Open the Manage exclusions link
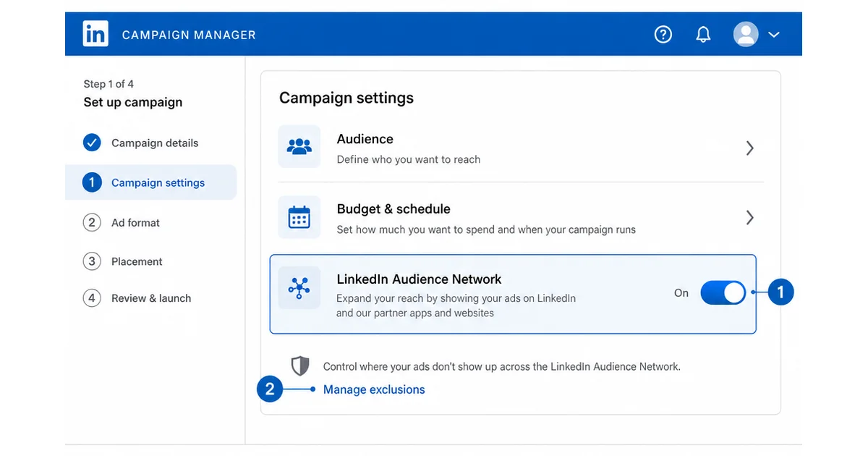The height and width of the screenshot is (456, 868). [x=374, y=389]
